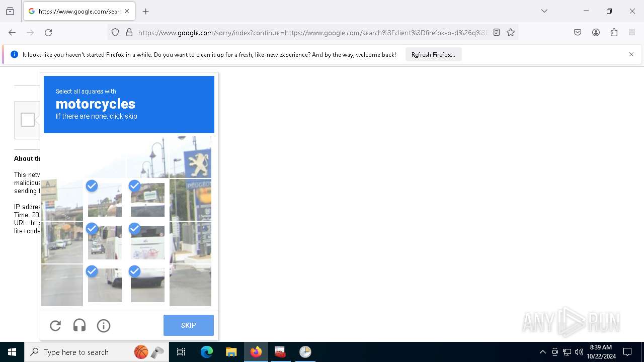
Task: Open captcha help info icon
Action: (x=104, y=326)
